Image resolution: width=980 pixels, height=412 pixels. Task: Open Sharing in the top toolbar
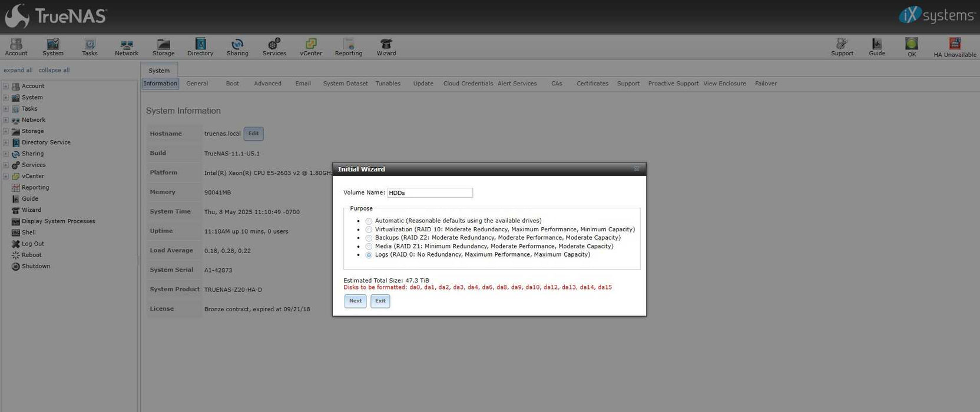pyautogui.click(x=237, y=47)
